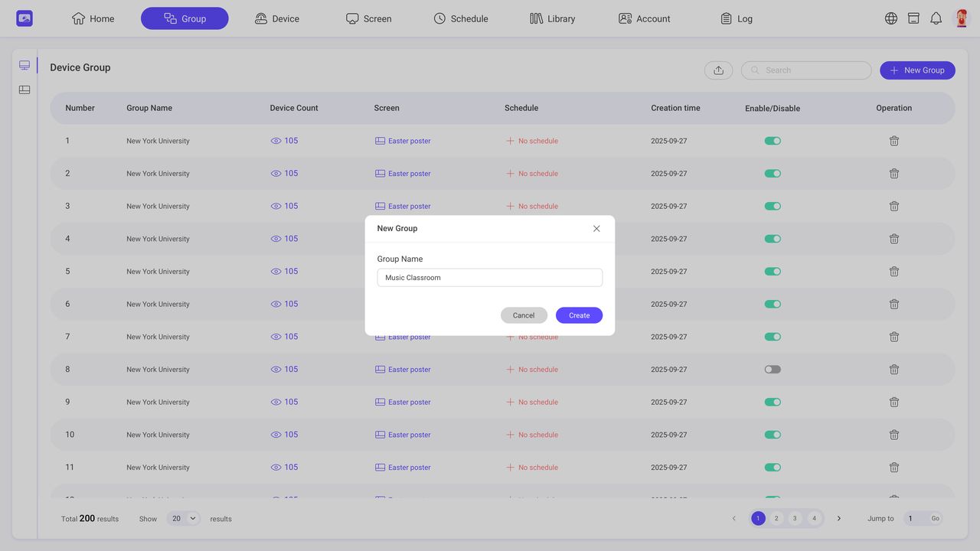980x551 pixels.
Task: Enable group in row 8
Action: point(773,370)
